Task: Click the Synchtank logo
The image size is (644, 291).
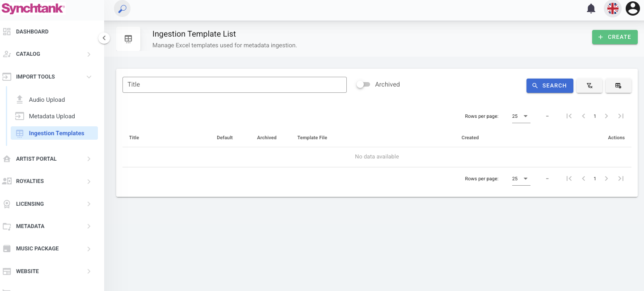Action: click(33, 8)
